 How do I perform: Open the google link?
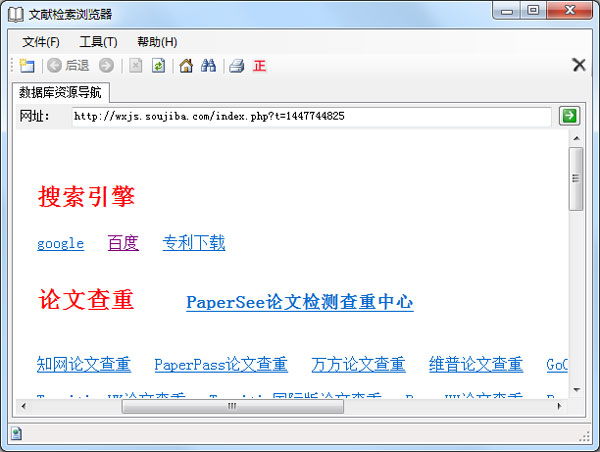coord(60,244)
